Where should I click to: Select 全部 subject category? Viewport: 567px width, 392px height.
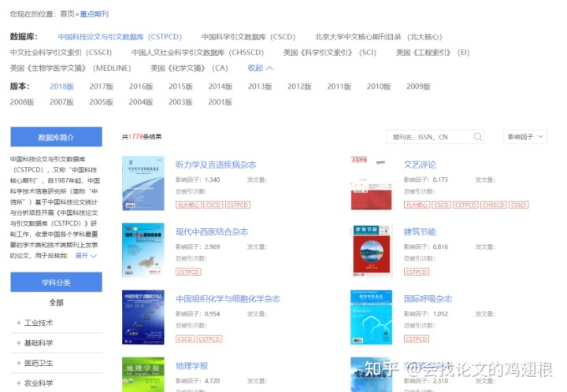[x=56, y=302]
